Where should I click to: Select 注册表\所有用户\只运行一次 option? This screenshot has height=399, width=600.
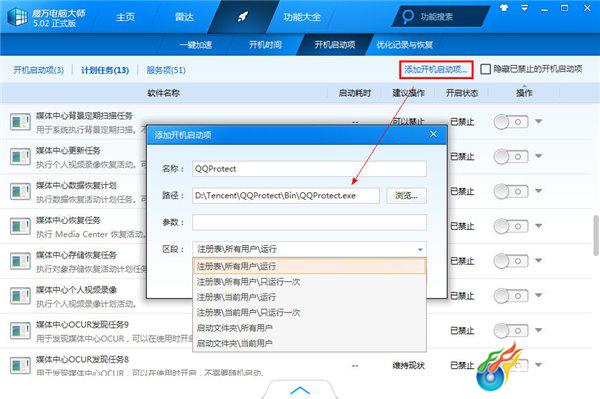(309, 282)
